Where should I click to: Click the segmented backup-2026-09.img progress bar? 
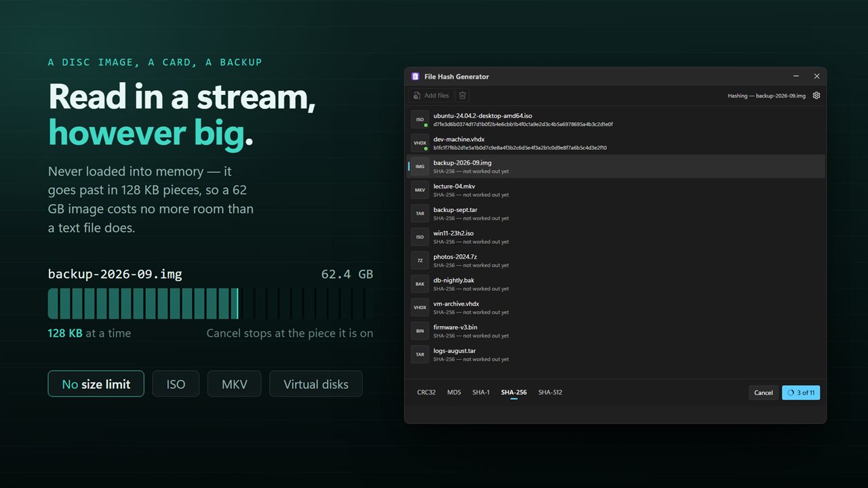pos(210,304)
